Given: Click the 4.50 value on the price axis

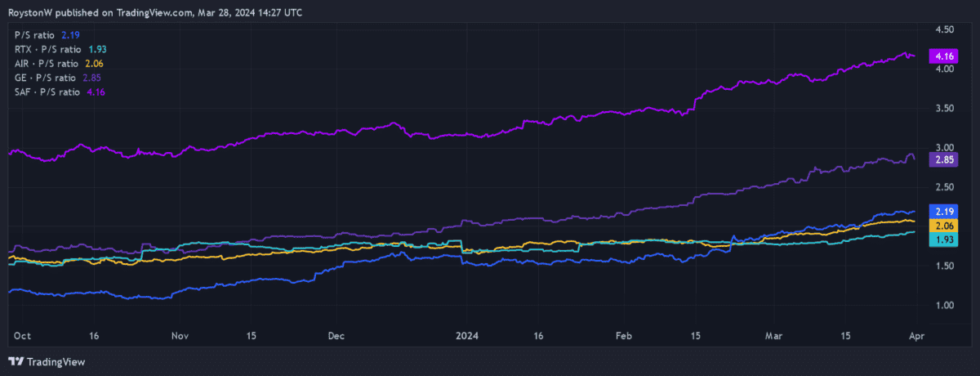Looking at the screenshot, I should [x=945, y=29].
